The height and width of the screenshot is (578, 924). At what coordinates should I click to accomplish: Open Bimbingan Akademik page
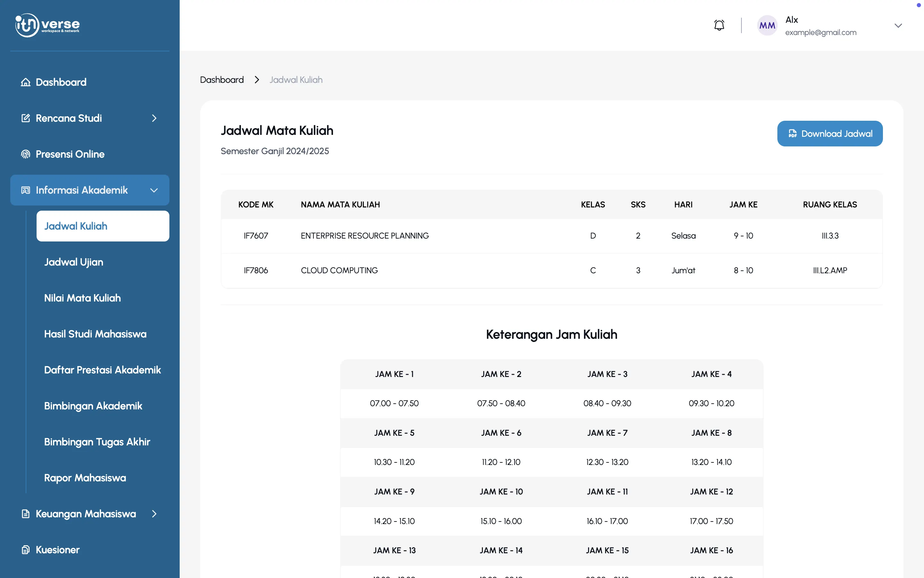click(103, 406)
